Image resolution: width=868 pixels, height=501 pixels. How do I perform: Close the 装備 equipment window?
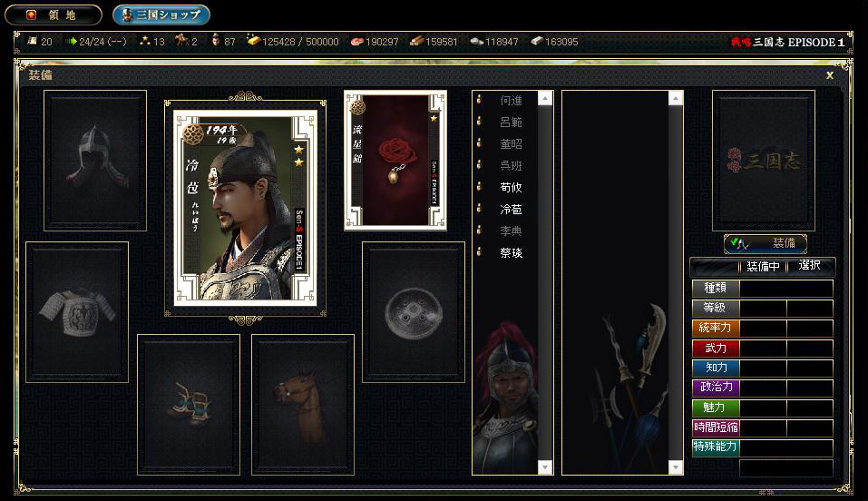pos(830,75)
